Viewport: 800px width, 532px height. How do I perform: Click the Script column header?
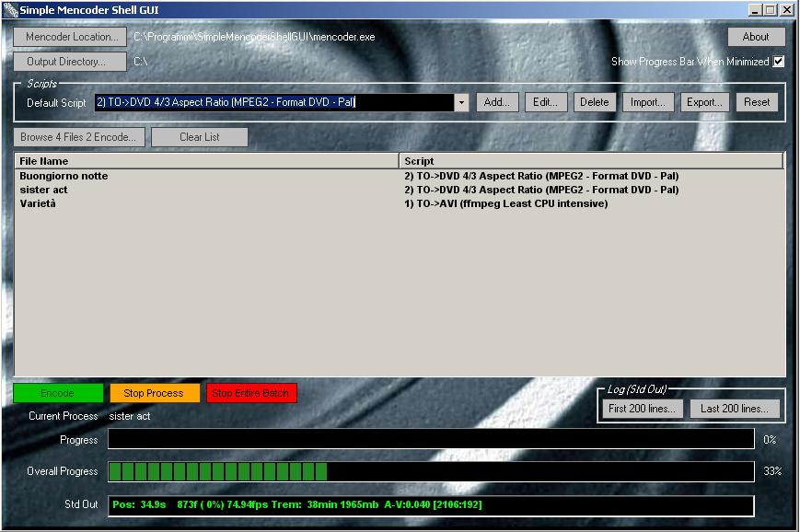tap(591, 161)
